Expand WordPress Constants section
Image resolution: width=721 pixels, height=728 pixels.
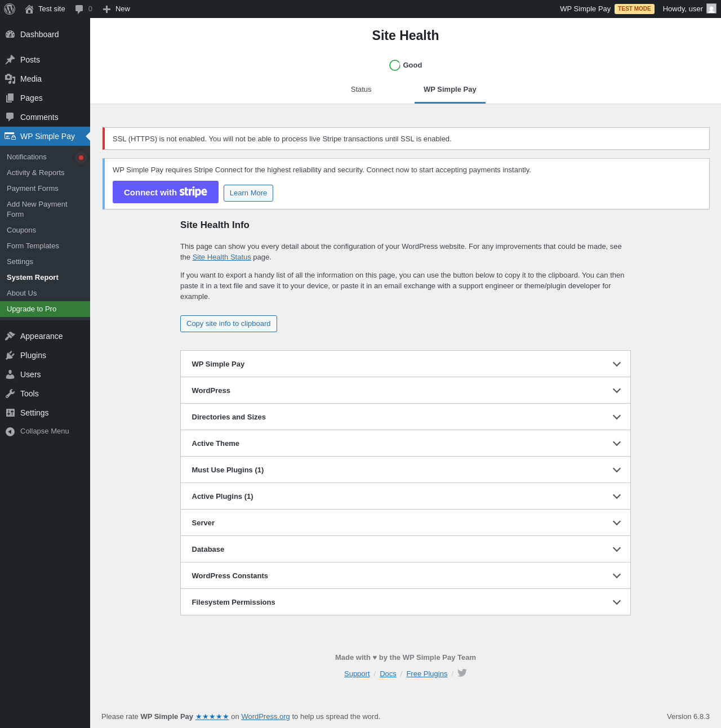406,575
